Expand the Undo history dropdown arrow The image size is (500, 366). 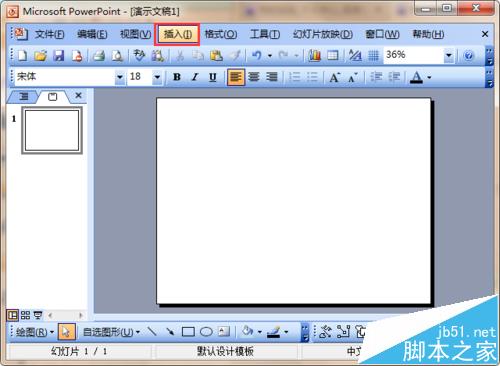pyautogui.click(x=270, y=55)
